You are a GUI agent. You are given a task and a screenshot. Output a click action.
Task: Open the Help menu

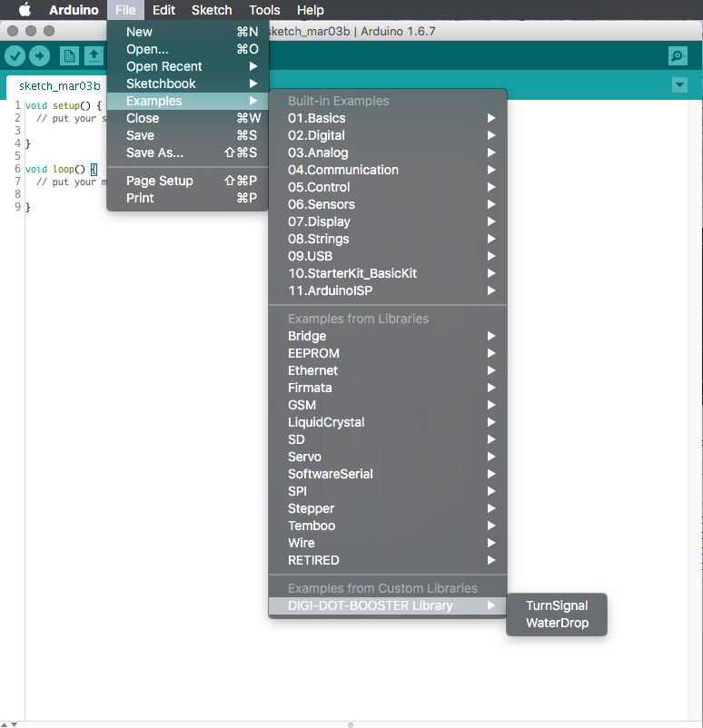point(311,10)
